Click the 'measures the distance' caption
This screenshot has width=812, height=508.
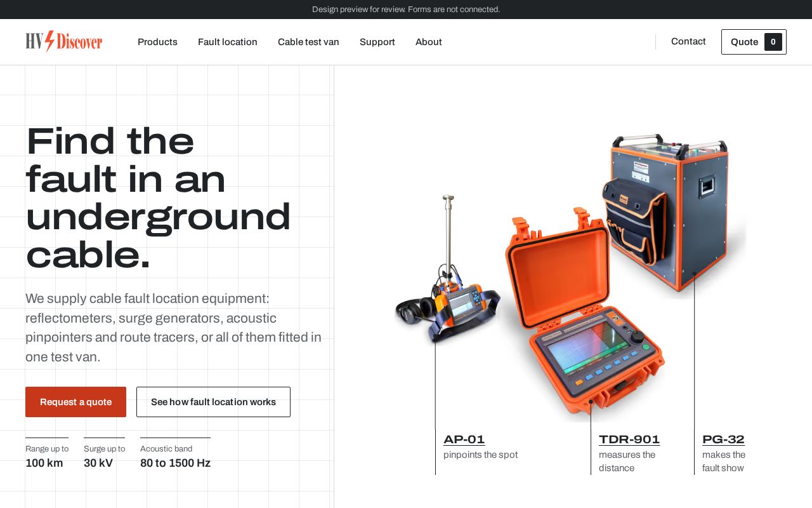point(627,462)
